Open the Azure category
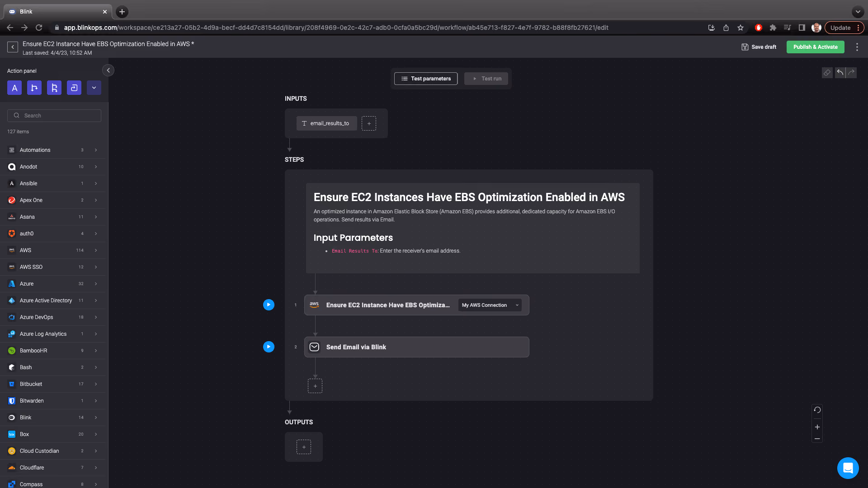Image resolution: width=868 pixels, height=488 pixels. click(x=52, y=284)
